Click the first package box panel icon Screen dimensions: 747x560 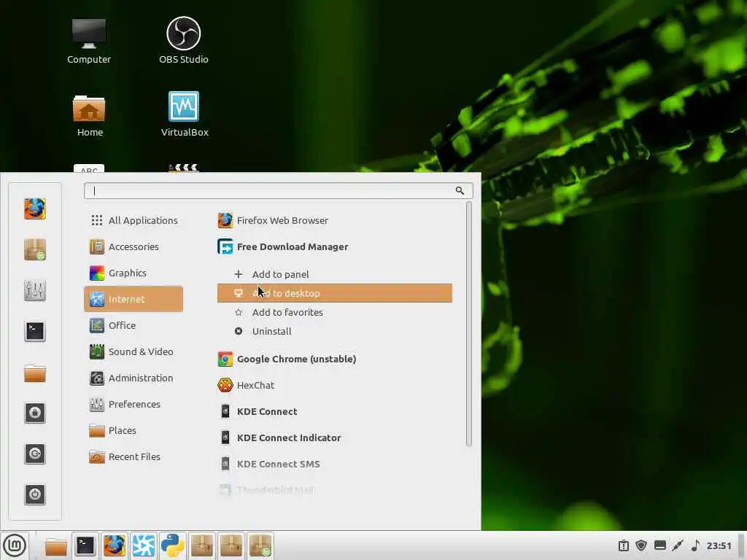(202, 545)
